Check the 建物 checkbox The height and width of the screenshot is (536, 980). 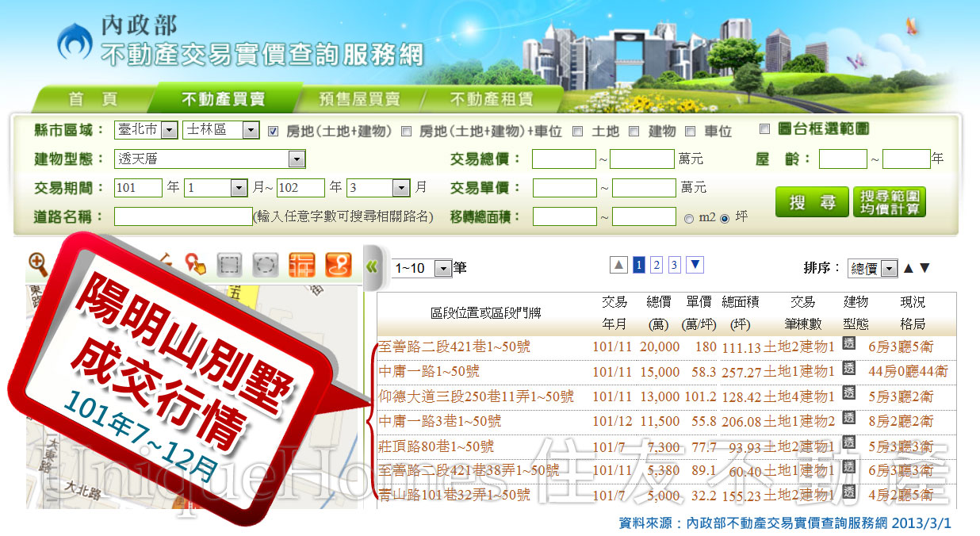(x=634, y=131)
